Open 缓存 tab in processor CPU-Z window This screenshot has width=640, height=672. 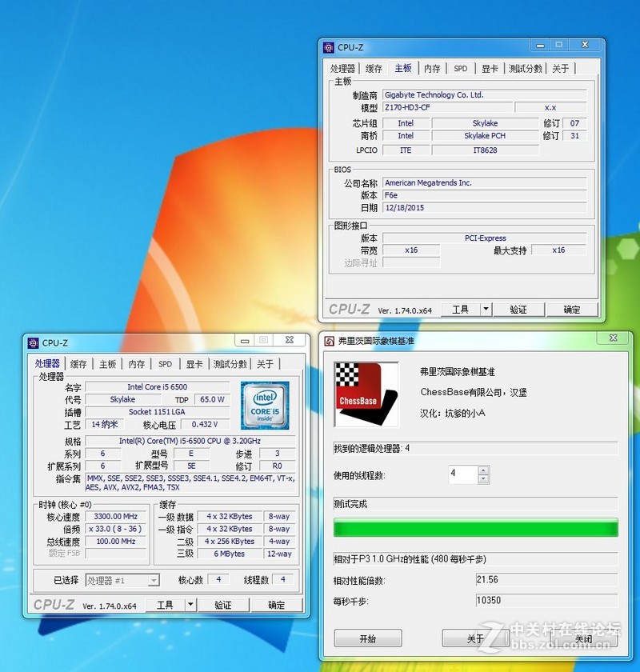pos(78,364)
